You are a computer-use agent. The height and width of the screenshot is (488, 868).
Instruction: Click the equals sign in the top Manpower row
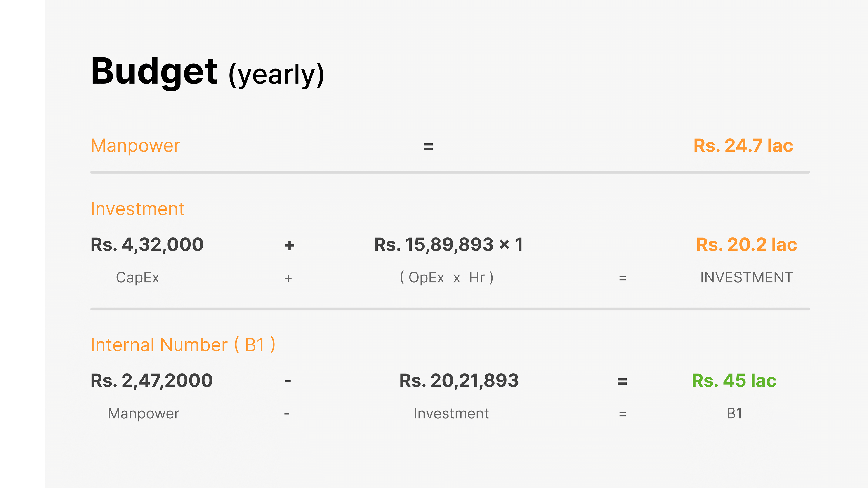point(428,146)
